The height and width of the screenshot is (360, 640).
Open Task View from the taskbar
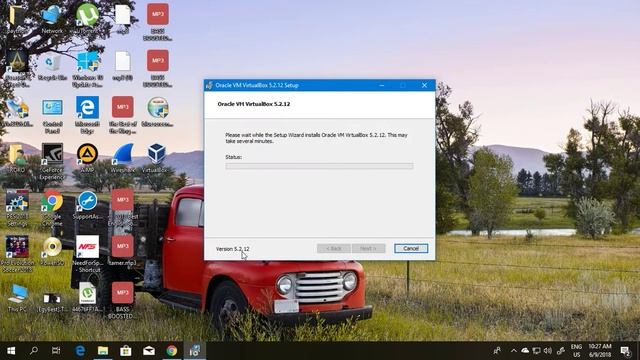coord(56,351)
